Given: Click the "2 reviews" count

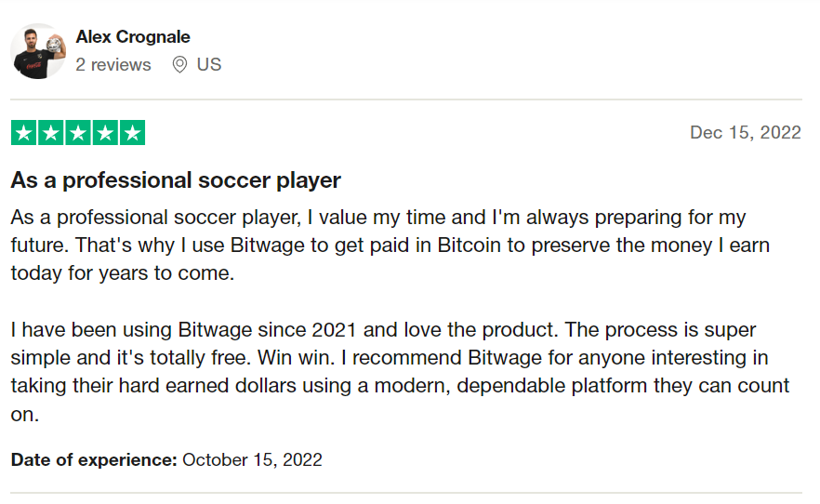Looking at the screenshot, I should click(x=113, y=65).
